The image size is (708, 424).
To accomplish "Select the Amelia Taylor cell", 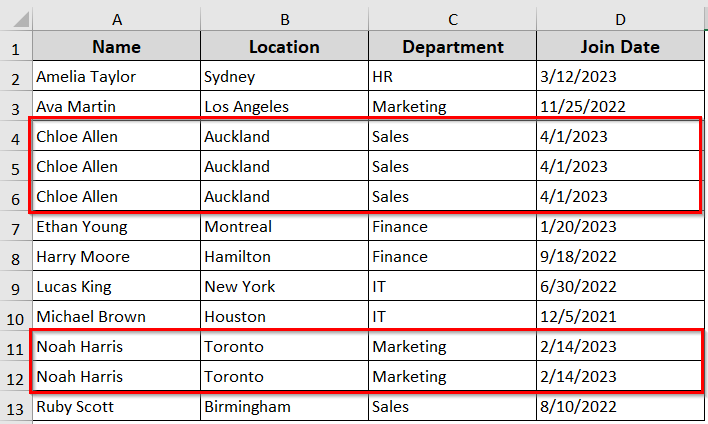I will click(116, 76).
